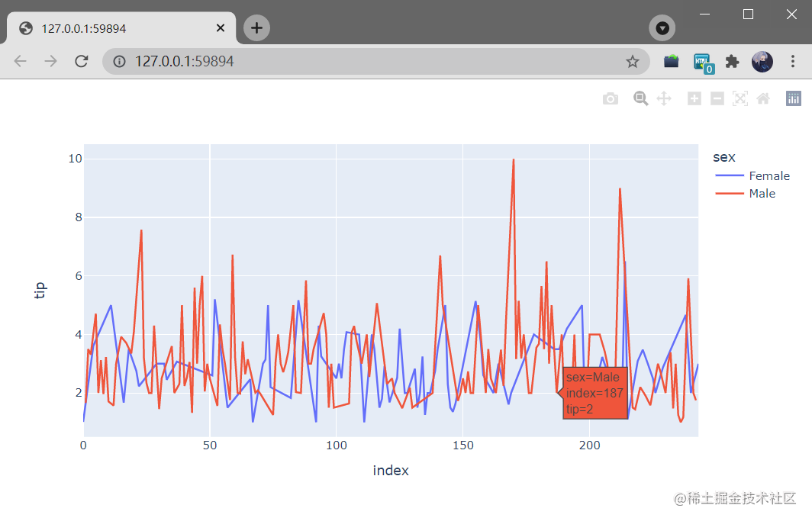This screenshot has width=812, height=521.
Task: Open the Plotly logo link icon
Action: click(x=794, y=98)
